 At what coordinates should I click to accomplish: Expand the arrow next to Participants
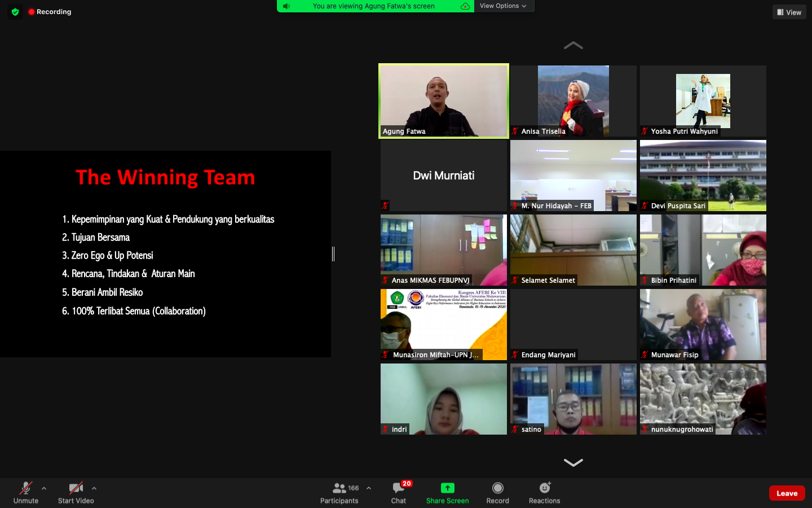click(x=369, y=488)
